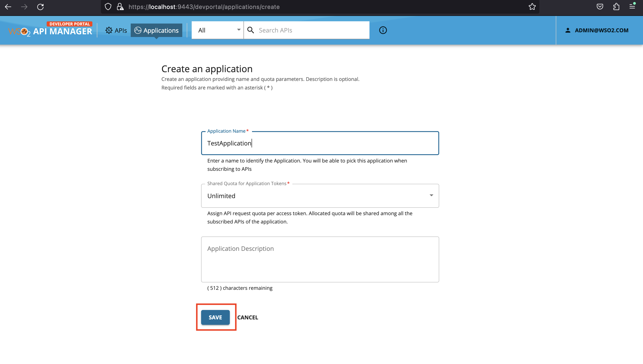Bookmark the page with the star icon
This screenshot has width=643, height=364.
click(532, 7)
